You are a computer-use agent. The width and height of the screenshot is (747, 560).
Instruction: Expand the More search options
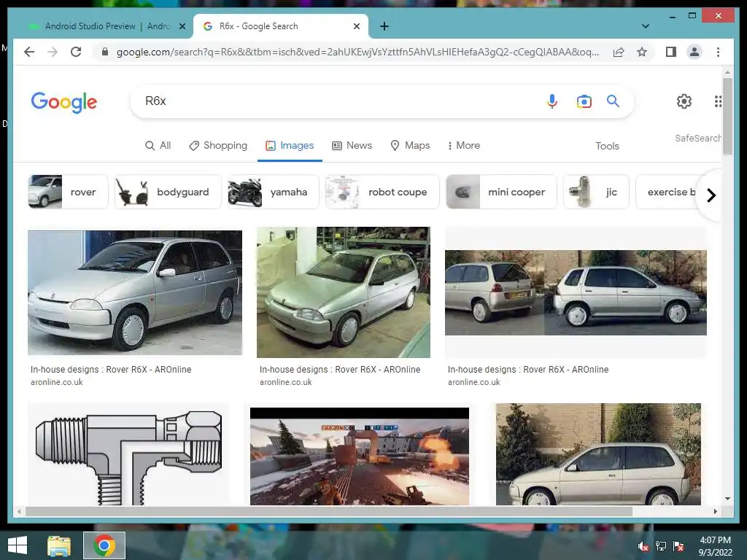click(x=463, y=145)
